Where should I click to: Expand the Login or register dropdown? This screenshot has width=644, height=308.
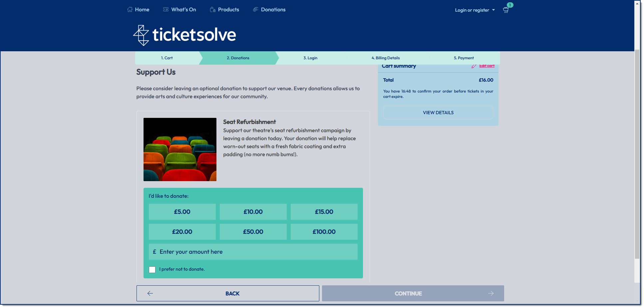point(475,10)
